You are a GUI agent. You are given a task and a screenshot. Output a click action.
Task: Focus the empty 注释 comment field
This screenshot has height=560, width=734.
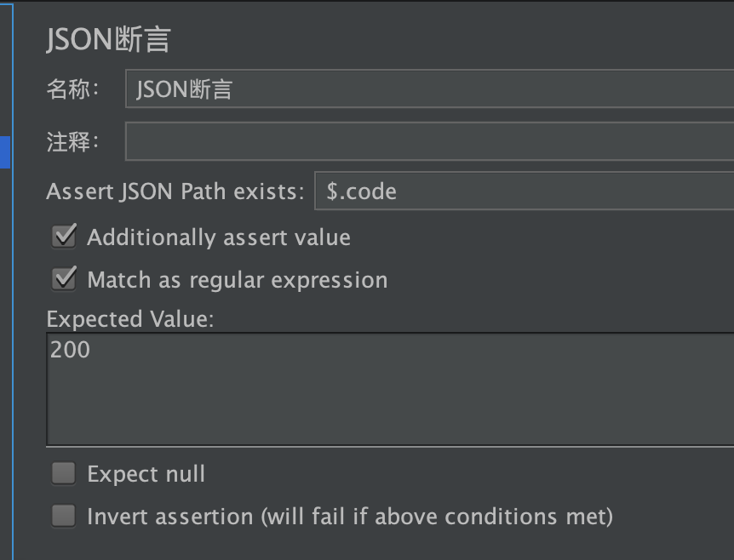pos(430,140)
